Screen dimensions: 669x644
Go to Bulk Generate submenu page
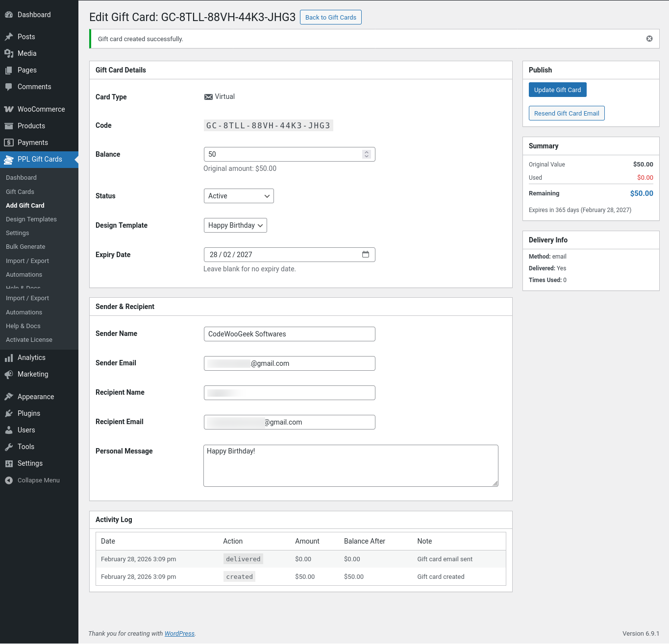tap(25, 247)
